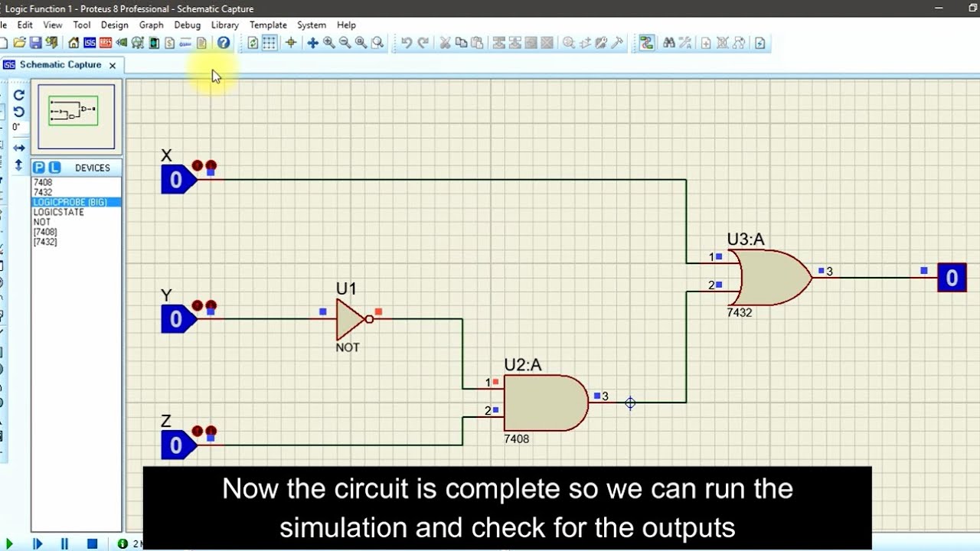Open the Edit menu
The image size is (980, 551).
[24, 25]
